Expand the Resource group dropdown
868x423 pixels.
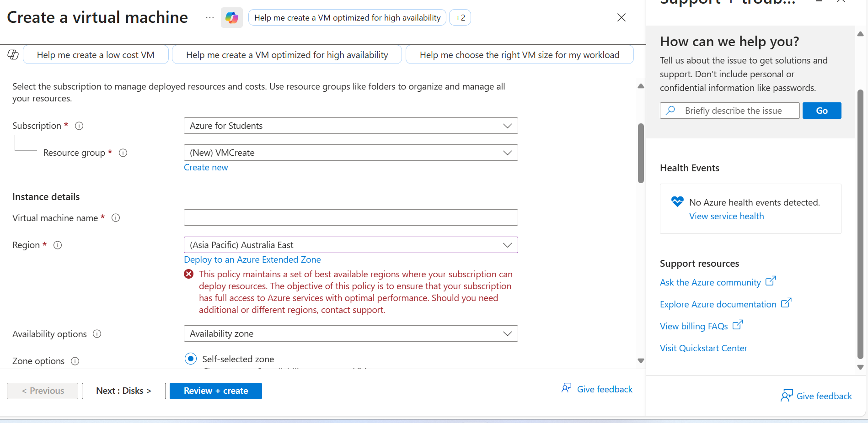350,153
